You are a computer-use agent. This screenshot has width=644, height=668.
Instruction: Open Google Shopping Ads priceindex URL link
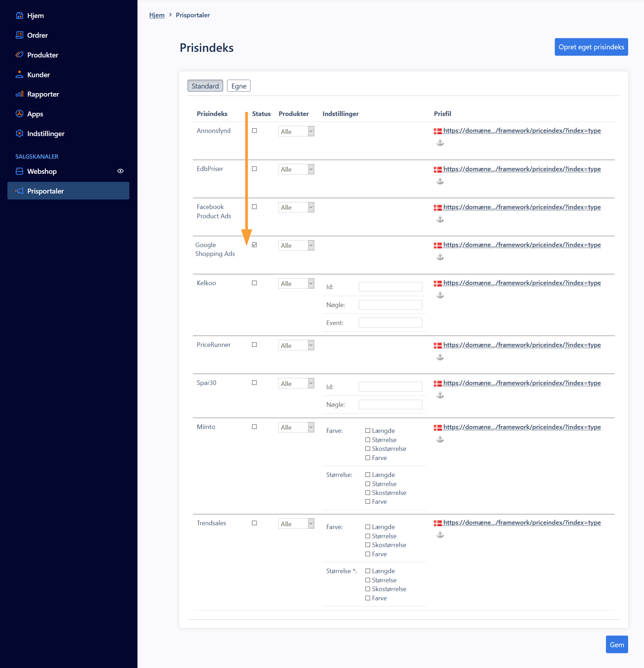522,245
